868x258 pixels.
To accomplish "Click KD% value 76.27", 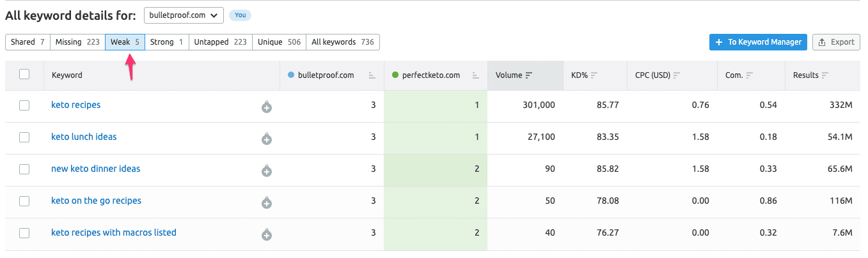I will (608, 233).
